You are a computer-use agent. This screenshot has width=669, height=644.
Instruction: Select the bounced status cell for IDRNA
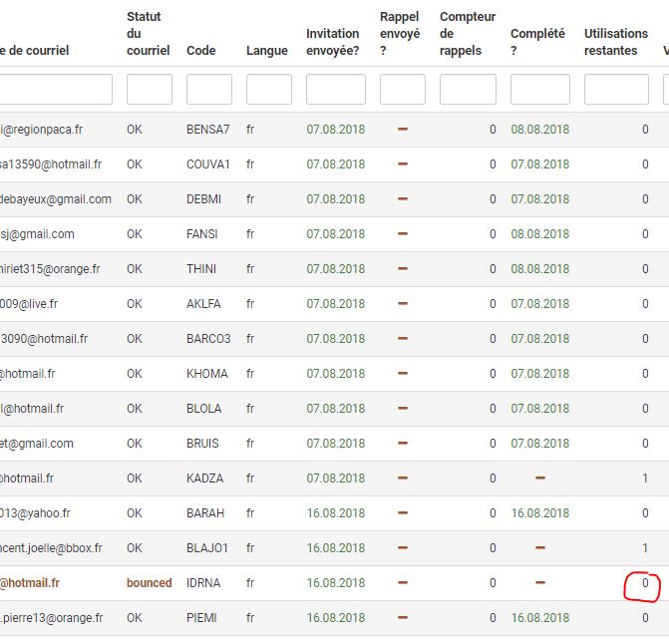tap(149, 583)
